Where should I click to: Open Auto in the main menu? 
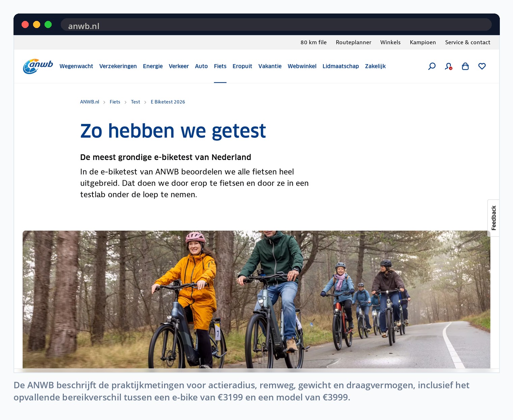pos(201,66)
